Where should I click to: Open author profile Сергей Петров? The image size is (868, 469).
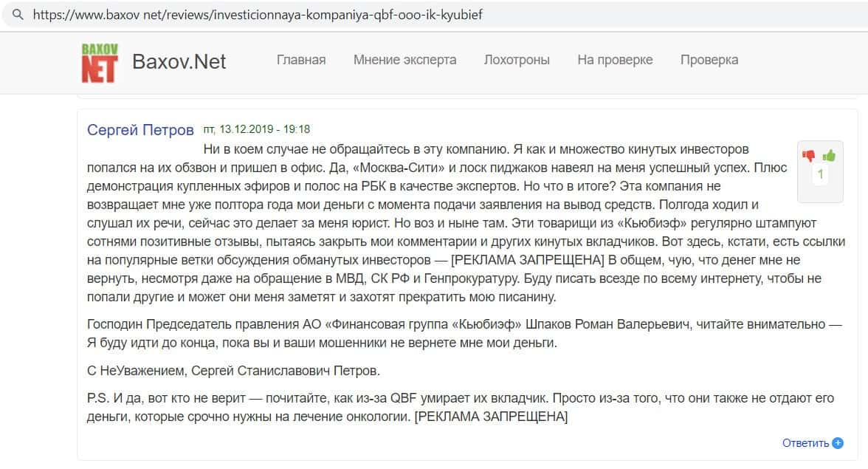point(140,130)
